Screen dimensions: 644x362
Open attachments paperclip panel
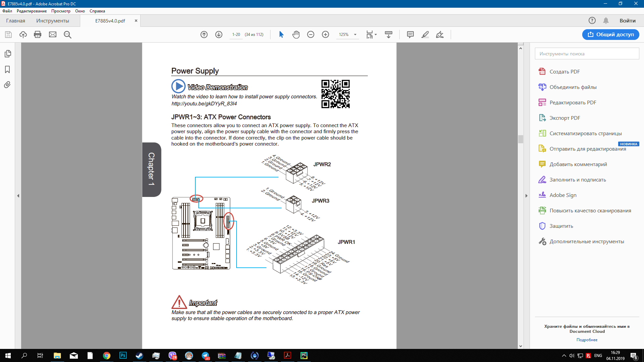(7, 85)
